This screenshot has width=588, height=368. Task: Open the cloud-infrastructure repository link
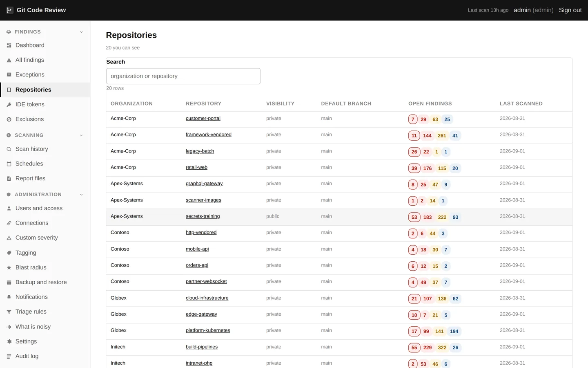click(207, 298)
